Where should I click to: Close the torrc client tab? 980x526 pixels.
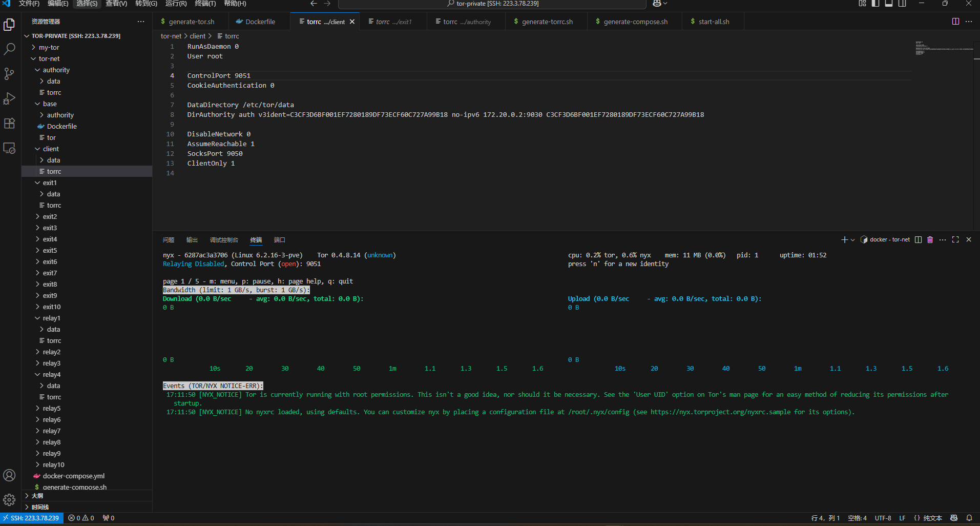click(352, 22)
